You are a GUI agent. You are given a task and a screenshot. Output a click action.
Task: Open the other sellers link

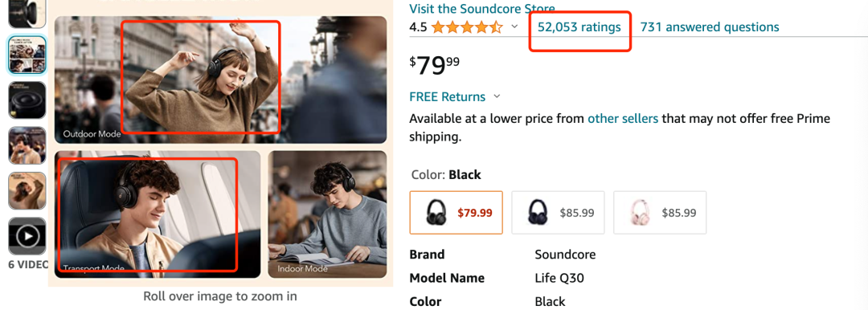[x=623, y=119]
